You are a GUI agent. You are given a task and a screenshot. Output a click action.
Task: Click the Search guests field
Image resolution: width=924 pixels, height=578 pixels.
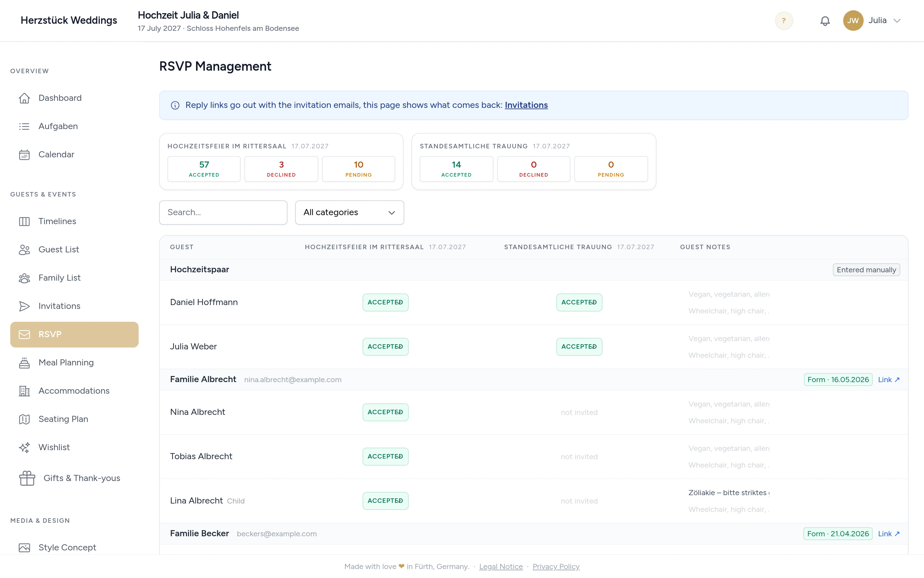coord(223,213)
